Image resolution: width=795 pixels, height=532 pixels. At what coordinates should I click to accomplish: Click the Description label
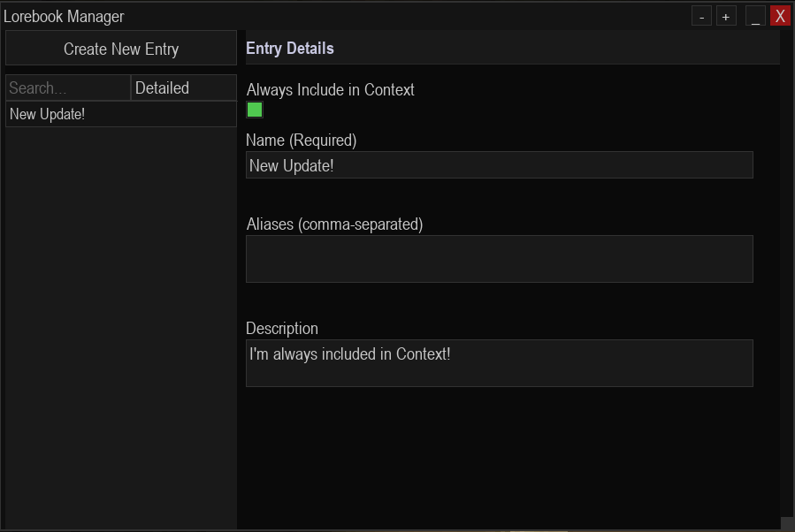[x=282, y=329]
